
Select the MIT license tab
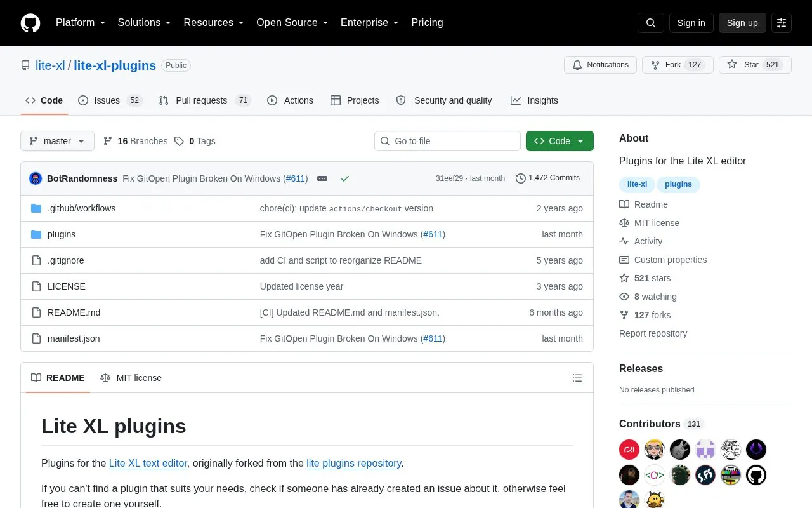[131, 378]
